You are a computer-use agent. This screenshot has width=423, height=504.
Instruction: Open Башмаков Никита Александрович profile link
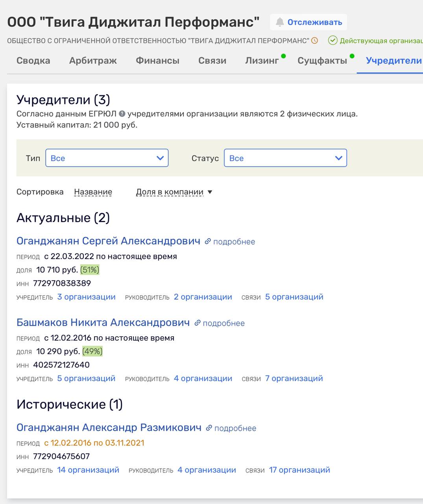(103, 322)
